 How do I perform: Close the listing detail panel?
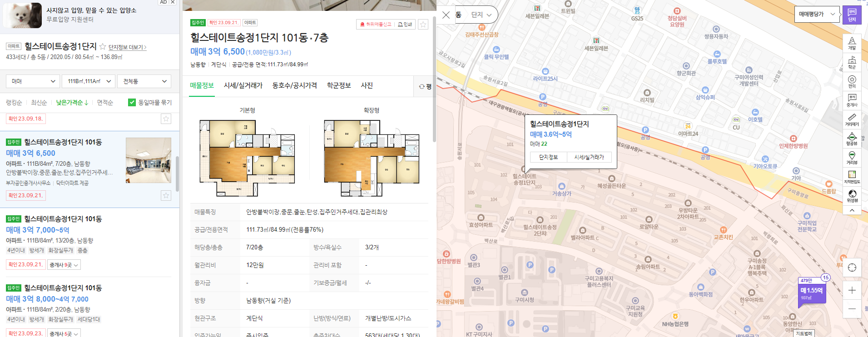point(446,15)
